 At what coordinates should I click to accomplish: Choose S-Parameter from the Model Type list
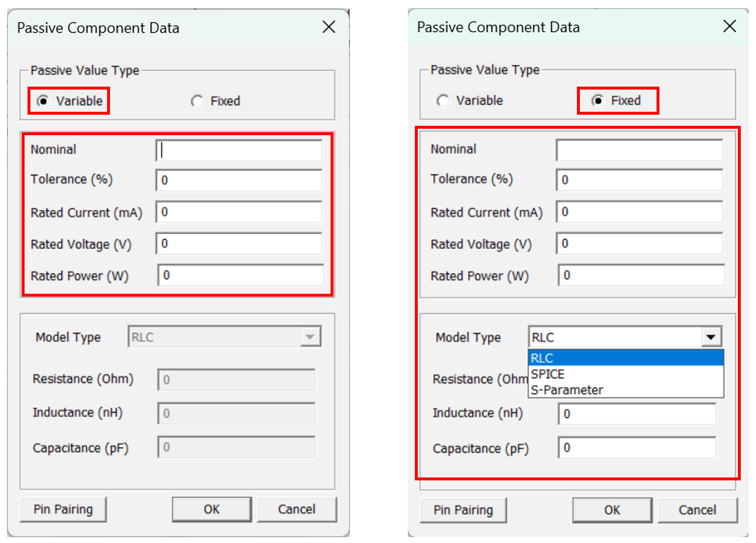coord(625,390)
